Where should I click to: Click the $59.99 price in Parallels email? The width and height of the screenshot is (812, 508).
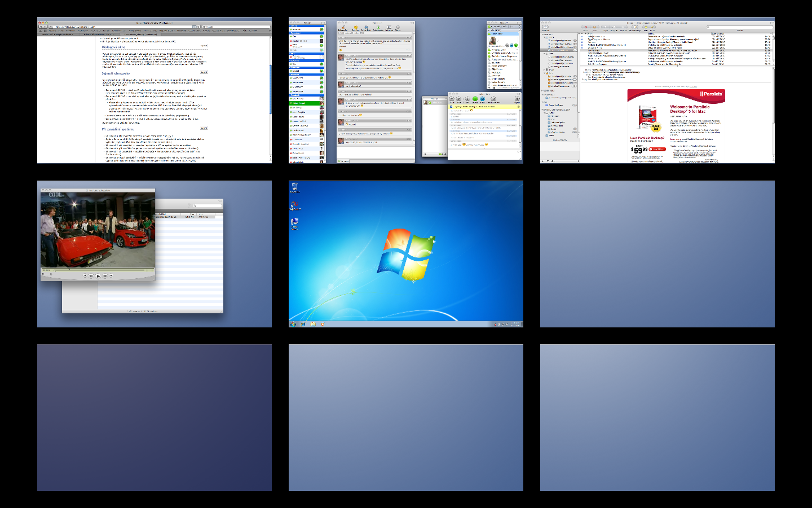tap(639, 150)
